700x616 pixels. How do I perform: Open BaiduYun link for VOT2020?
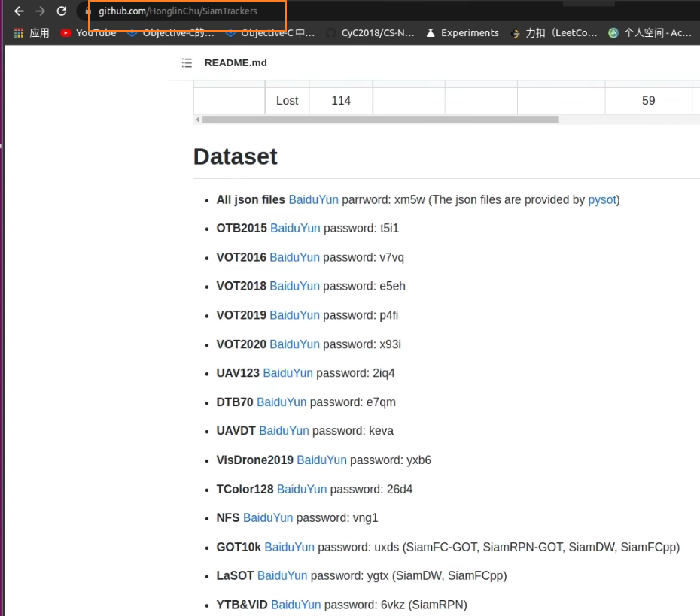coord(294,344)
